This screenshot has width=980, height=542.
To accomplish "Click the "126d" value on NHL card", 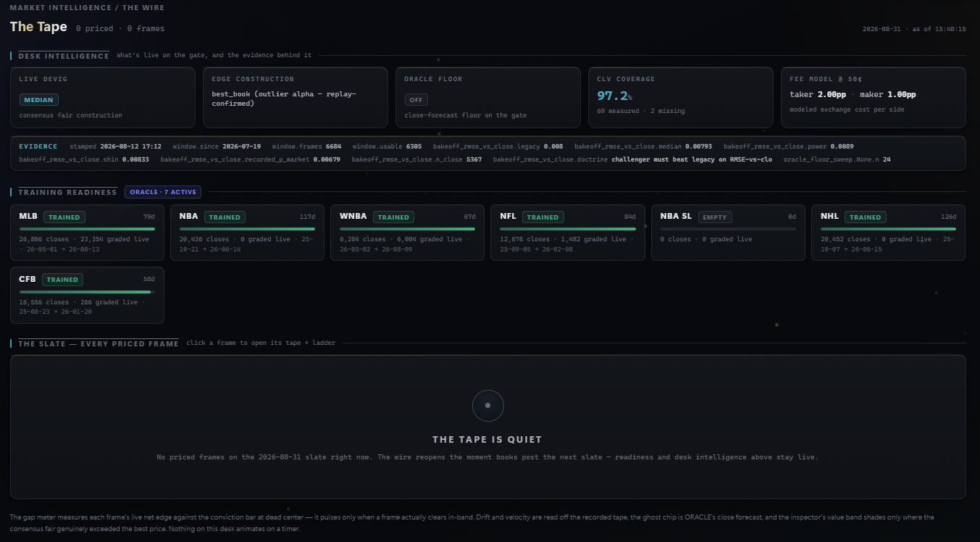I will [948, 217].
